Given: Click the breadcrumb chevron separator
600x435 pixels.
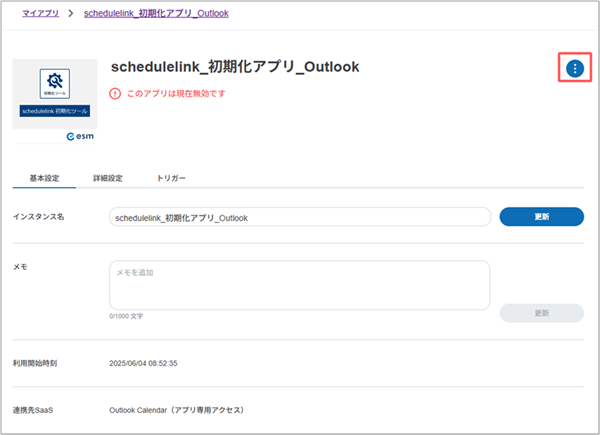Looking at the screenshot, I should [71, 14].
